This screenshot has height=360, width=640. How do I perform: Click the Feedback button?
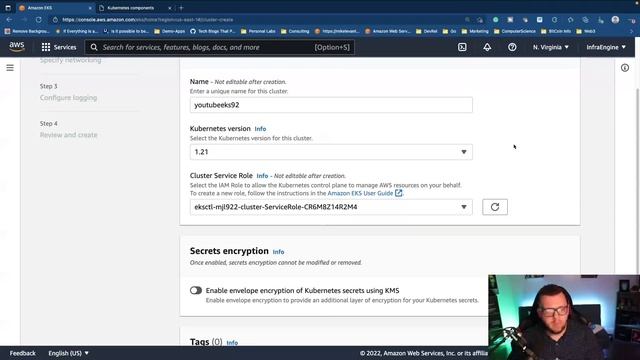22,353
